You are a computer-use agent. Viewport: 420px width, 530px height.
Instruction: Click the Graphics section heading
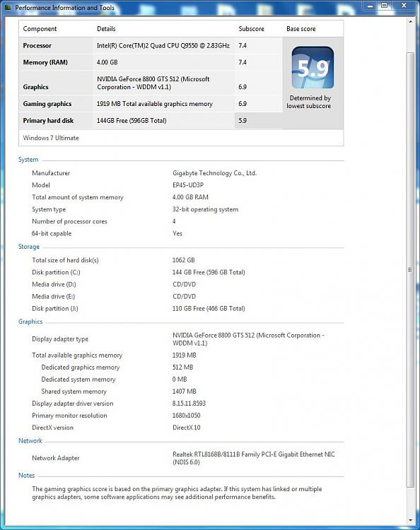click(30, 322)
